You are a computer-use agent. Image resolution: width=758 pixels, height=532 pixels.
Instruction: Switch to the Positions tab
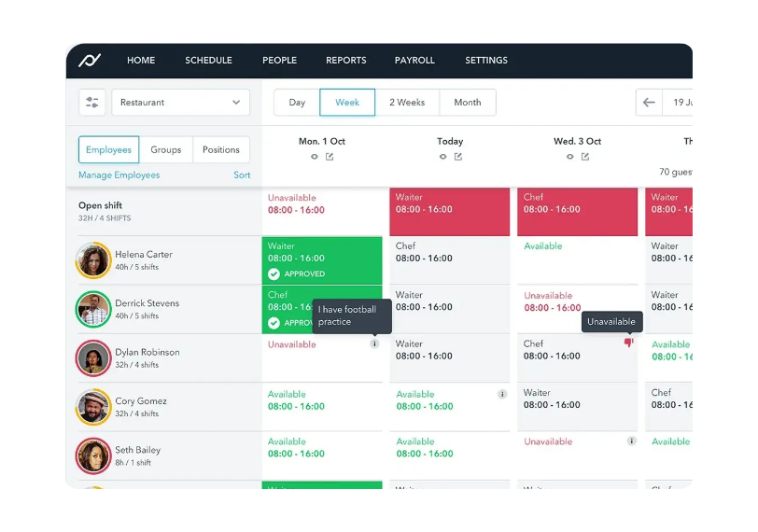(221, 149)
